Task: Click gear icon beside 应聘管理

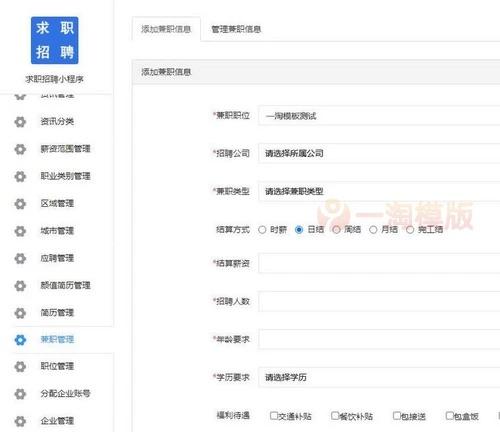Action: pos(20,258)
